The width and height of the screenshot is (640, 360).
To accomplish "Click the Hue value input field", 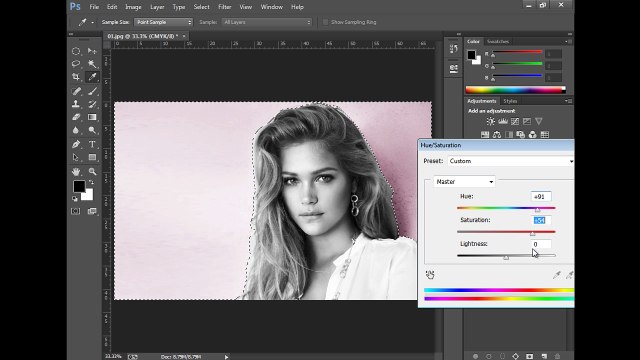I will (541, 197).
